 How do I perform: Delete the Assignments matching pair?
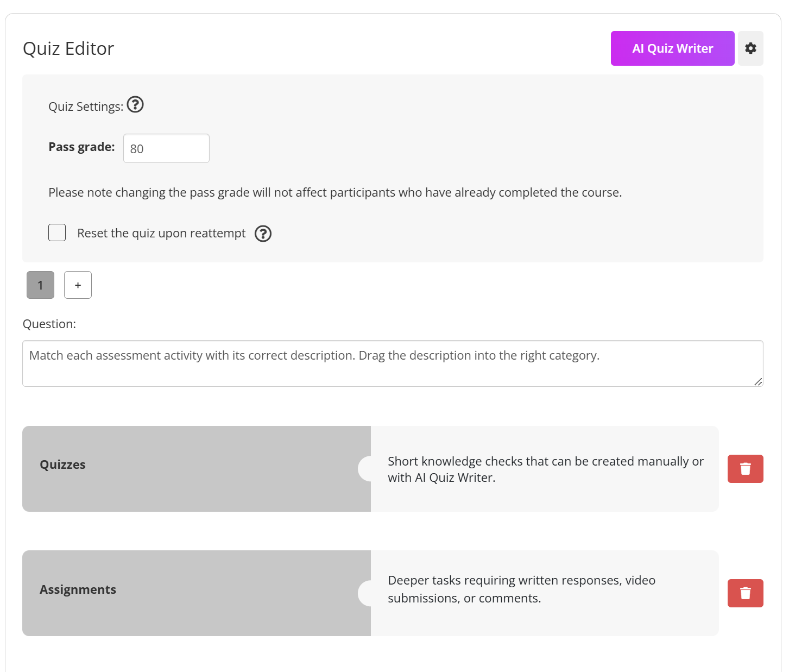point(745,593)
